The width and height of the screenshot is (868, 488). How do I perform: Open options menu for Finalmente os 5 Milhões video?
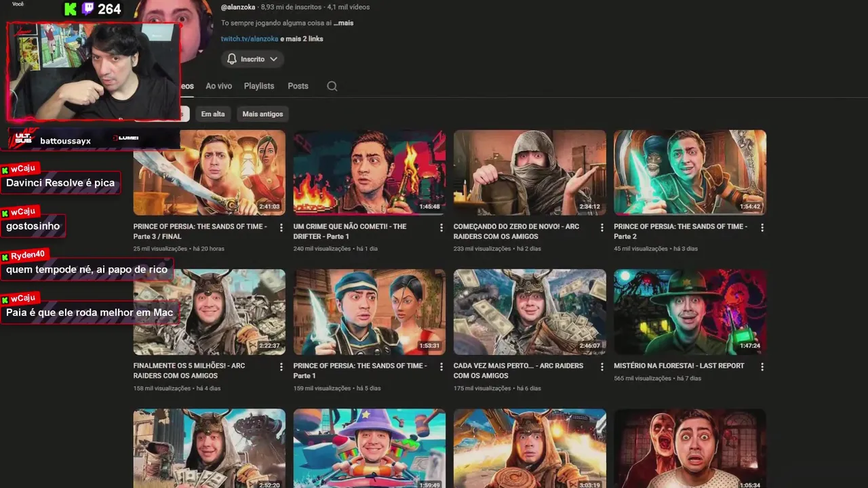click(x=281, y=367)
